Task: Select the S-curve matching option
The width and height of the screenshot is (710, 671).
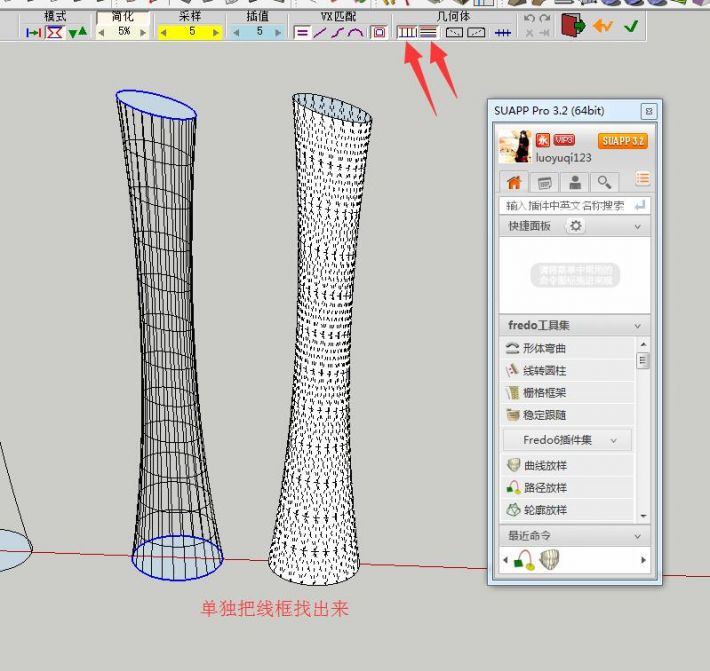Action: tap(337, 33)
